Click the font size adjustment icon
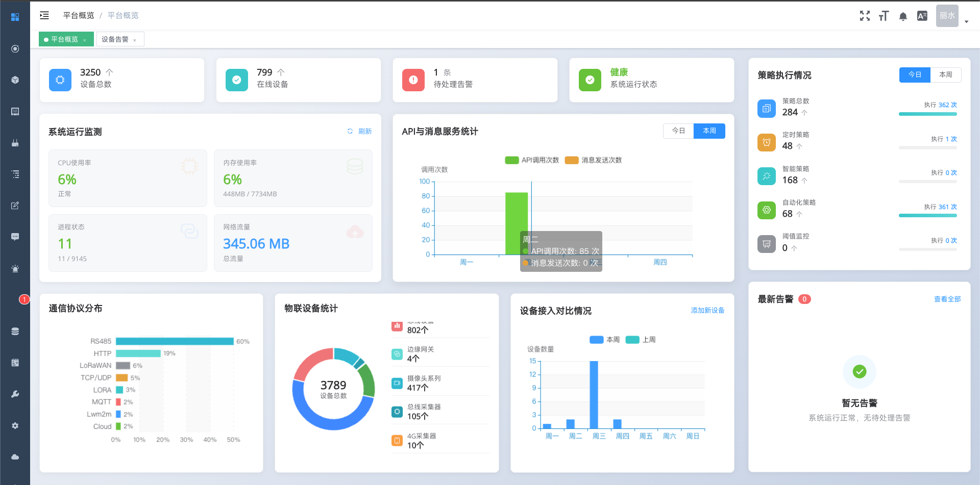Screen dimensions: 980x485 tap(884, 16)
